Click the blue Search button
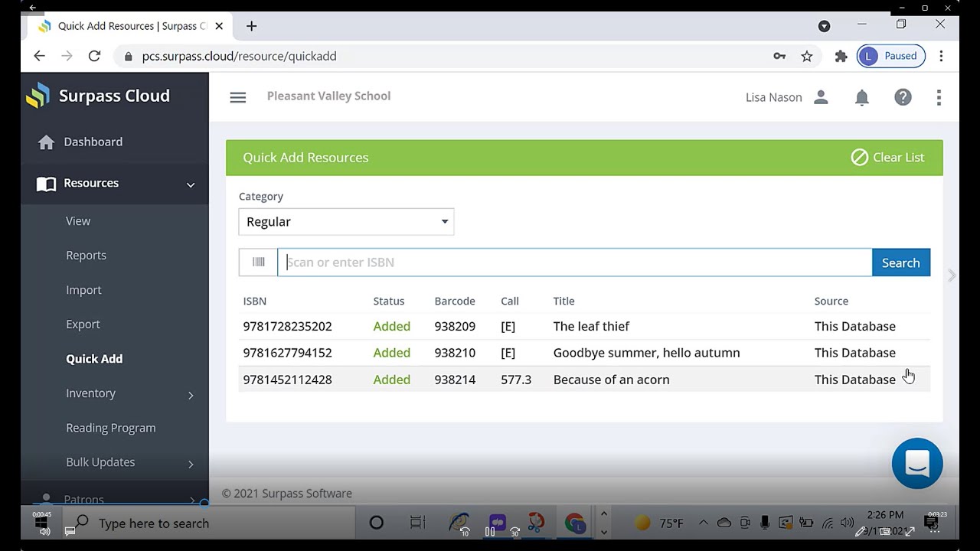980x551 pixels. 901,262
